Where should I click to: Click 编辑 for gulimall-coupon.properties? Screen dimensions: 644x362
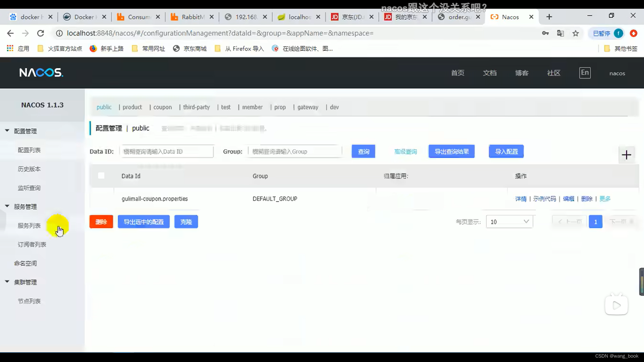(569, 199)
